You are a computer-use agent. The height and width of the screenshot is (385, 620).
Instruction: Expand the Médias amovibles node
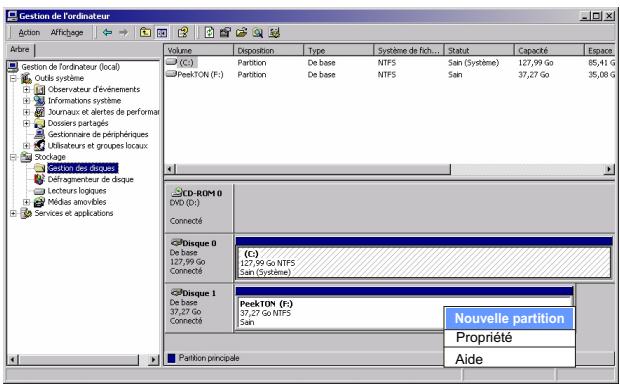tap(26, 202)
